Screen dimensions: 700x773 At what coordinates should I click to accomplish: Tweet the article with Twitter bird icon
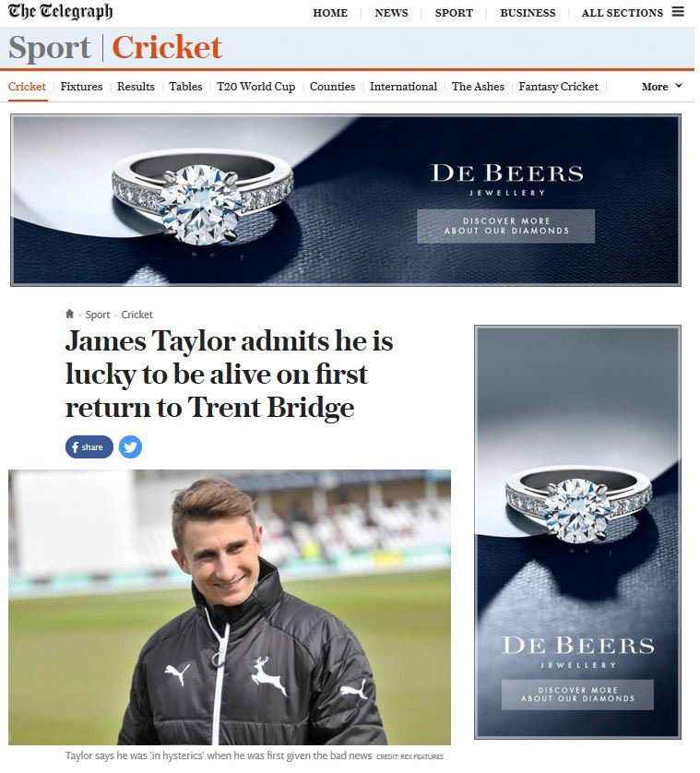tap(131, 447)
